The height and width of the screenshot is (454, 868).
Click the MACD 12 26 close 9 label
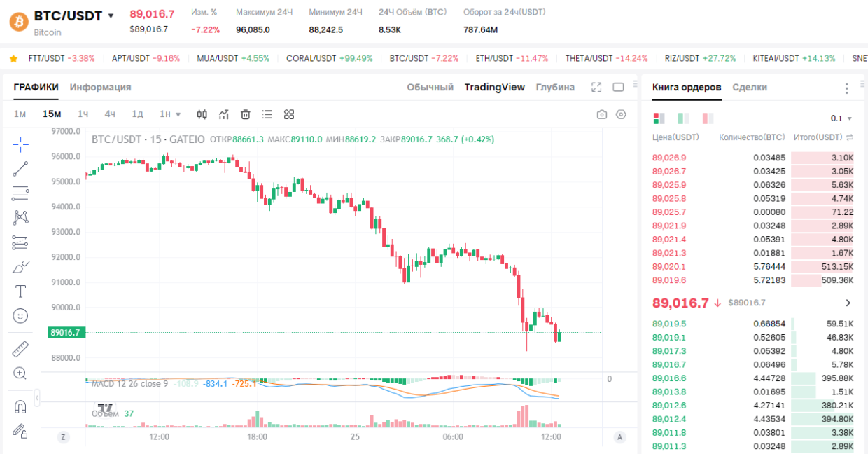click(129, 383)
